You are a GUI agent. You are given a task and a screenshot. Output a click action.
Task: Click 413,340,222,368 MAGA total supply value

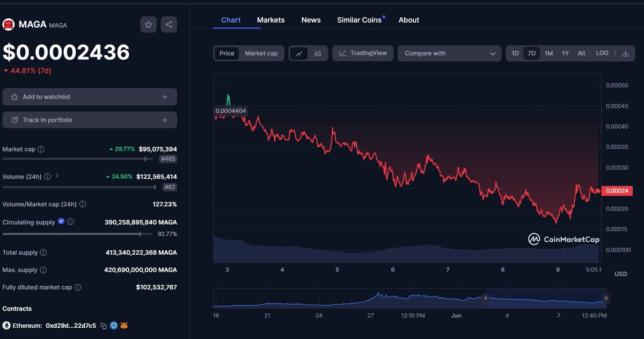pyautogui.click(x=141, y=253)
